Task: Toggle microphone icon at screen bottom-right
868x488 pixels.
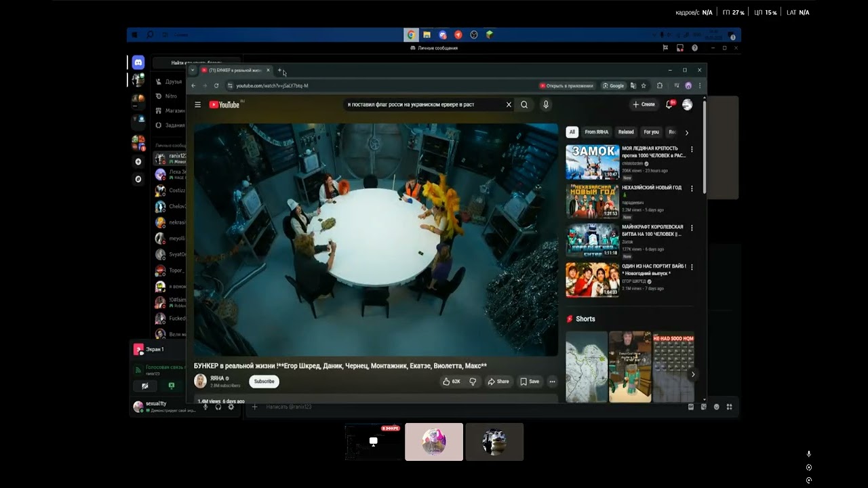Action: pos(808,454)
